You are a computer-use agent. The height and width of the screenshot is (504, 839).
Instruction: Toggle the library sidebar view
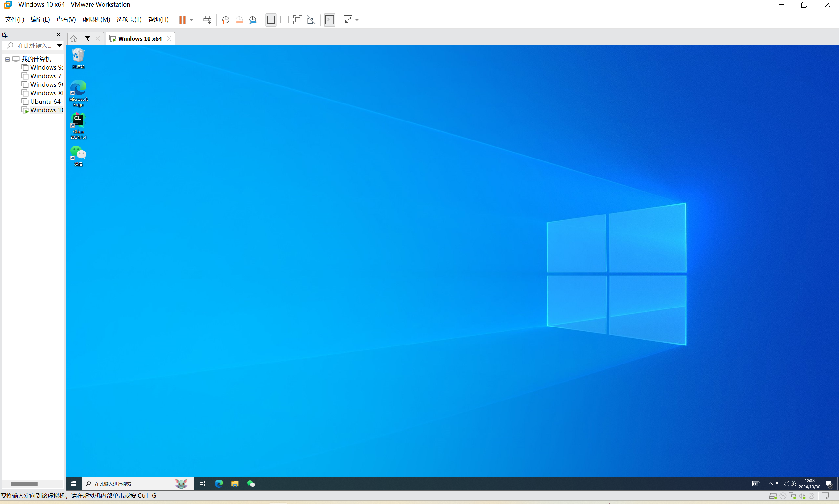pyautogui.click(x=270, y=20)
